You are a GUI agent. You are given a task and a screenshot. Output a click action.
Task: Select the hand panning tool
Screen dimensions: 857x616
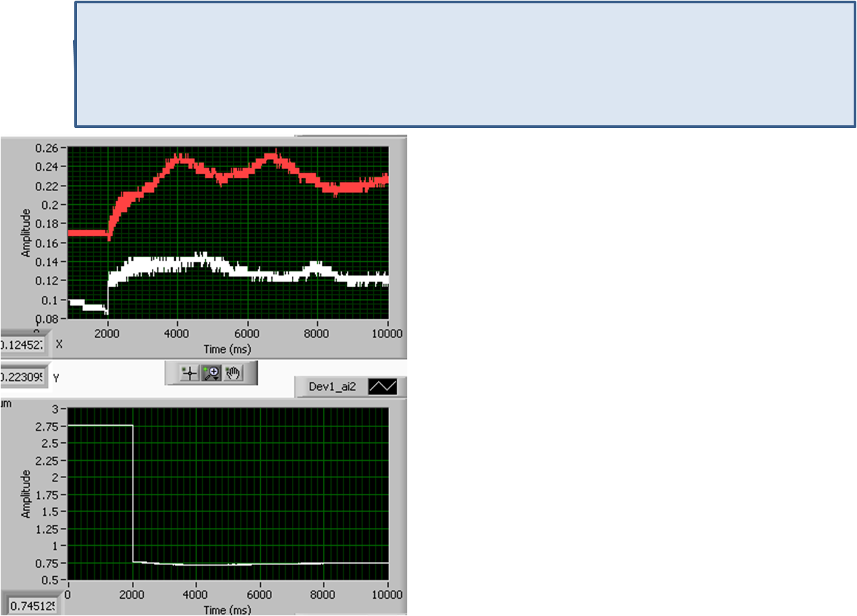[233, 373]
